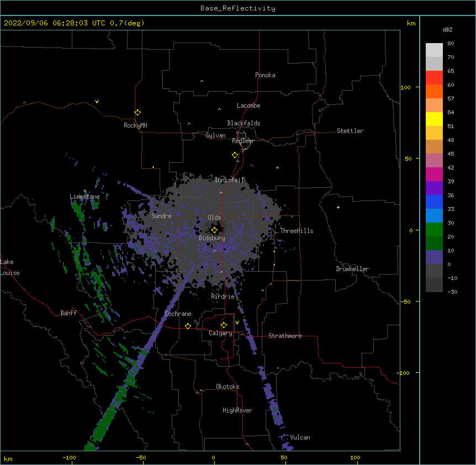Click the RedDeer town label

point(243,141)
